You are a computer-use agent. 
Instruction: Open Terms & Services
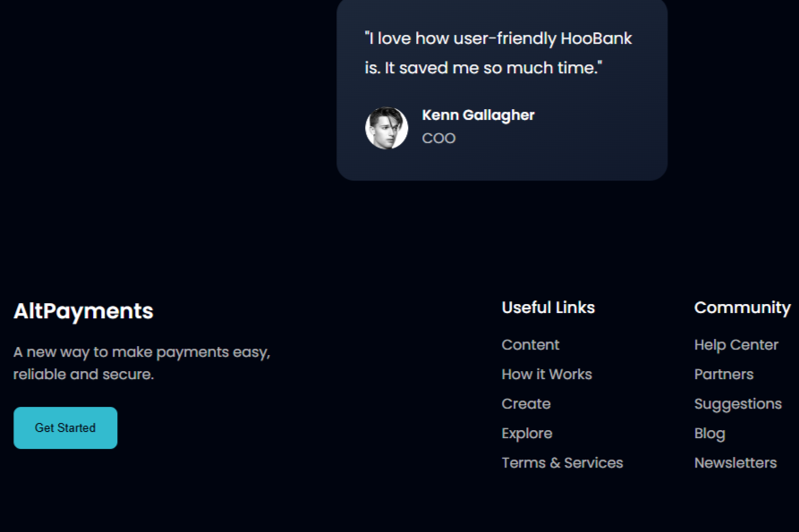[562, 462]
